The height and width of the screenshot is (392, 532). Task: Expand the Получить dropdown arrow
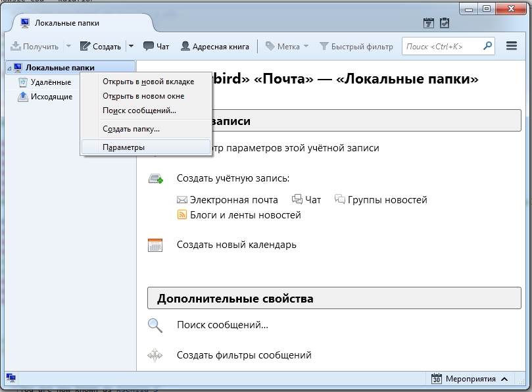click(68, 46)
